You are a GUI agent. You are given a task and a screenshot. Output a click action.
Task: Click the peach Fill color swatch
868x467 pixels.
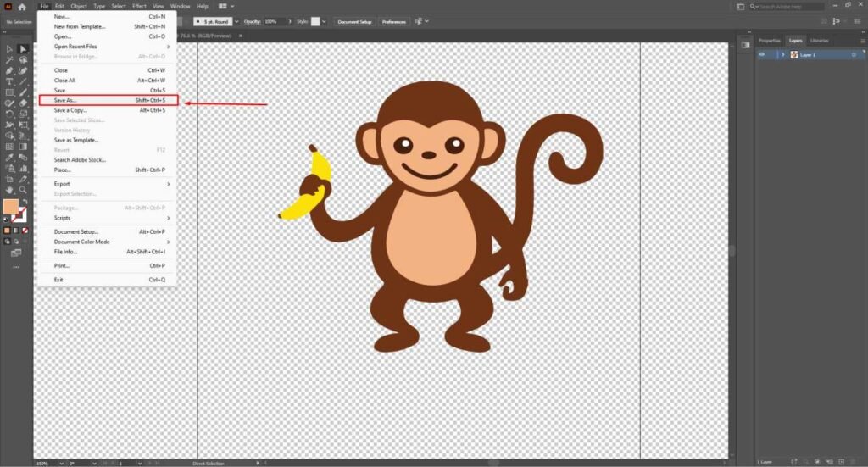pyautogui.click(x=10, y=207)
